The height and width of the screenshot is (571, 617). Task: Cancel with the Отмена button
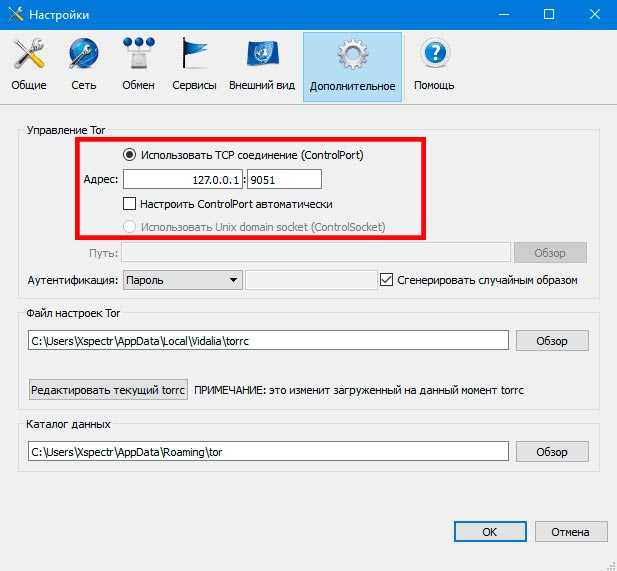pyautogui.click(x=571, y=532)
